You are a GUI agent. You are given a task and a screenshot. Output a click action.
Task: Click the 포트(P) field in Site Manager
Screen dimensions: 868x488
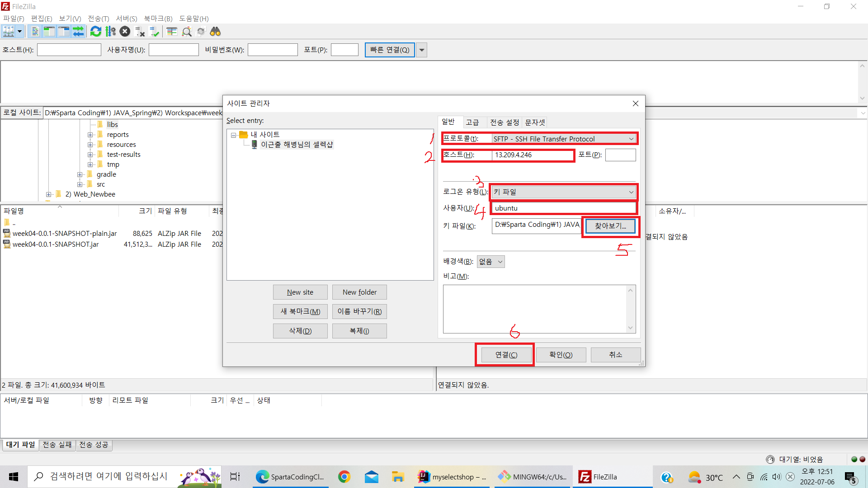620,155
